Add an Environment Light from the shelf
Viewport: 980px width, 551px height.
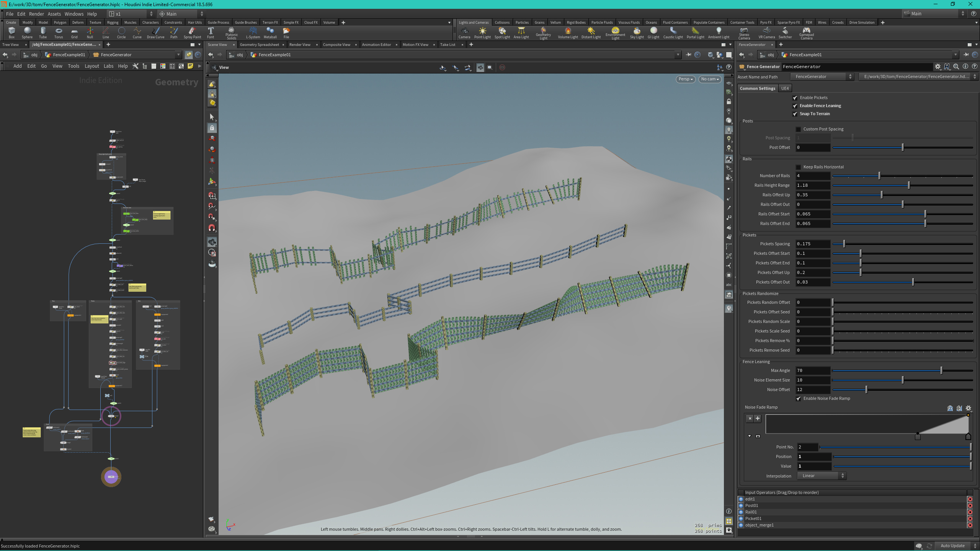(x=615, y=33)
